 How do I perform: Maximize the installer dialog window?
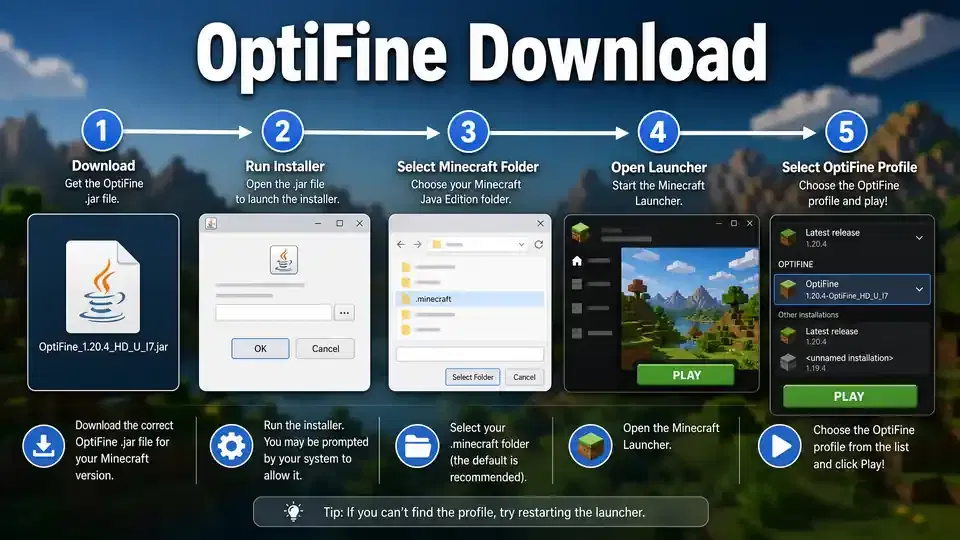click(339, 223)
